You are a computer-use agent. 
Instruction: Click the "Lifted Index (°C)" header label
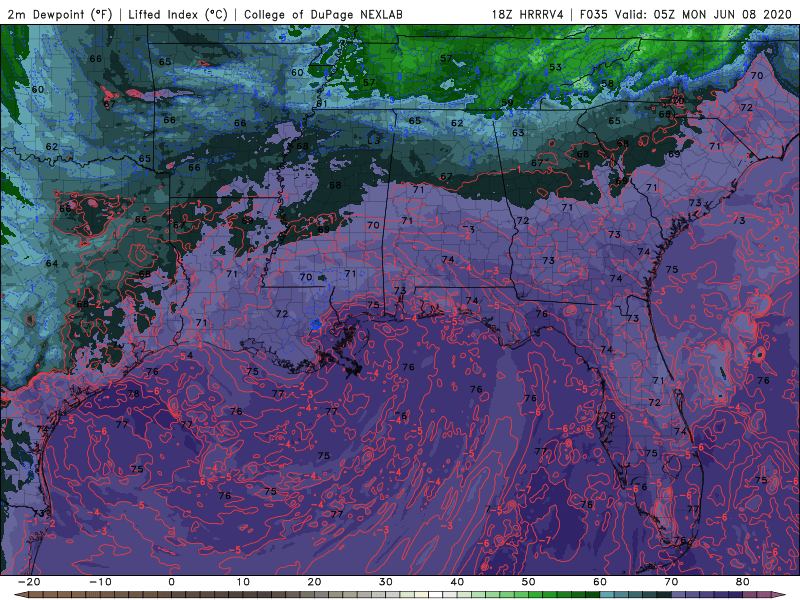[178, 14]
